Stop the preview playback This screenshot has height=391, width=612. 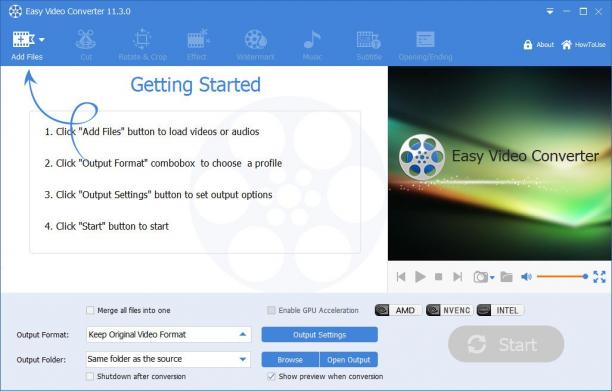438,277
